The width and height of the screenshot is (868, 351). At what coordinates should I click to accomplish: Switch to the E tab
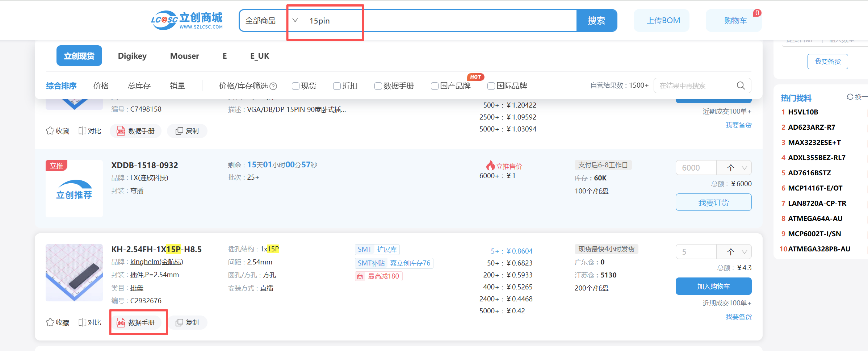pos(225,56)
